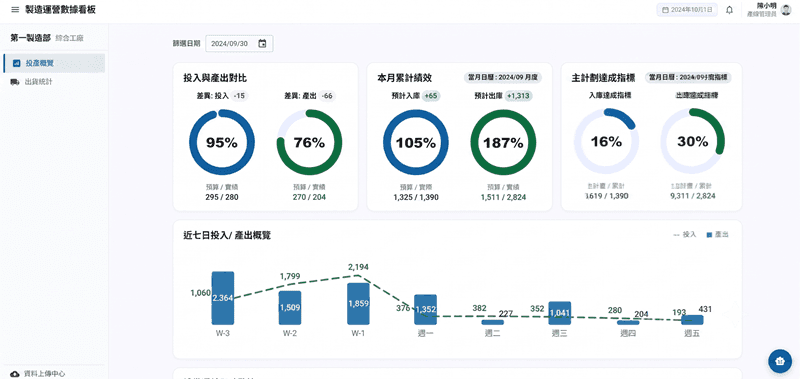Click the 2024/09/30 date input field
The image size is (800, 379).
(x=239, y=43)
